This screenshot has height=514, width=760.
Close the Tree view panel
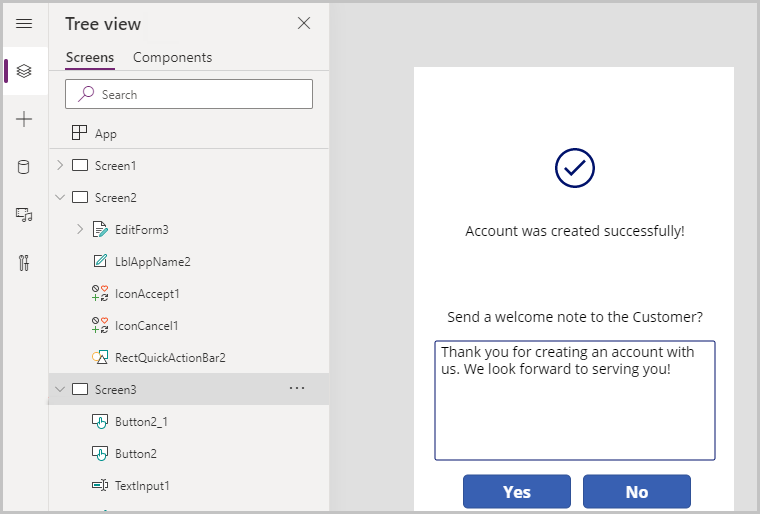click(304, 23)
